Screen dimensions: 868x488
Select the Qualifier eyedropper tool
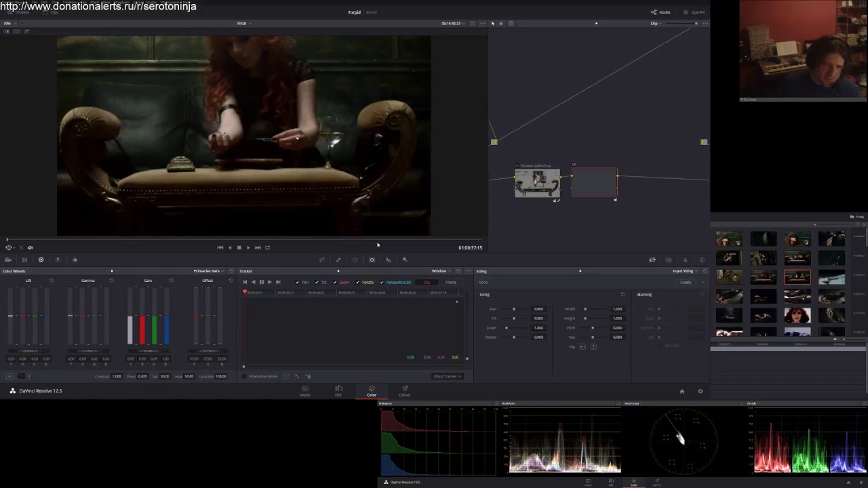338,260
